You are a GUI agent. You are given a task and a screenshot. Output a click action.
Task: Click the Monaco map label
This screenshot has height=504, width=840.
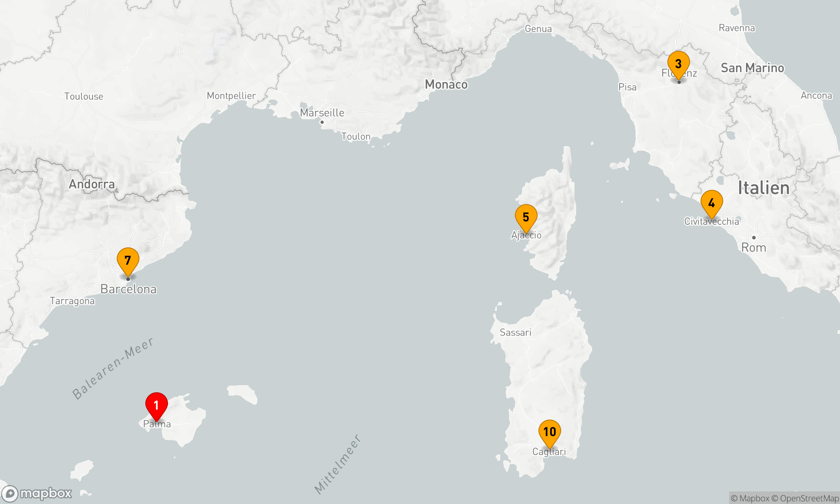point(446,84)
